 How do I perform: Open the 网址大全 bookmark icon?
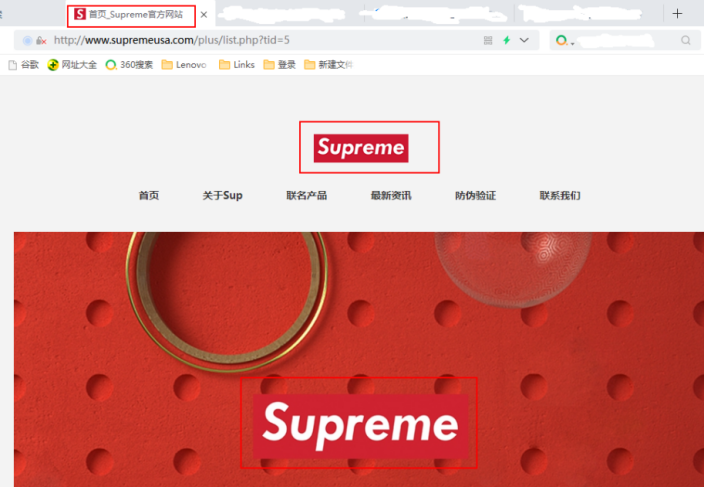pyautogui.click(x=53, y=65)
